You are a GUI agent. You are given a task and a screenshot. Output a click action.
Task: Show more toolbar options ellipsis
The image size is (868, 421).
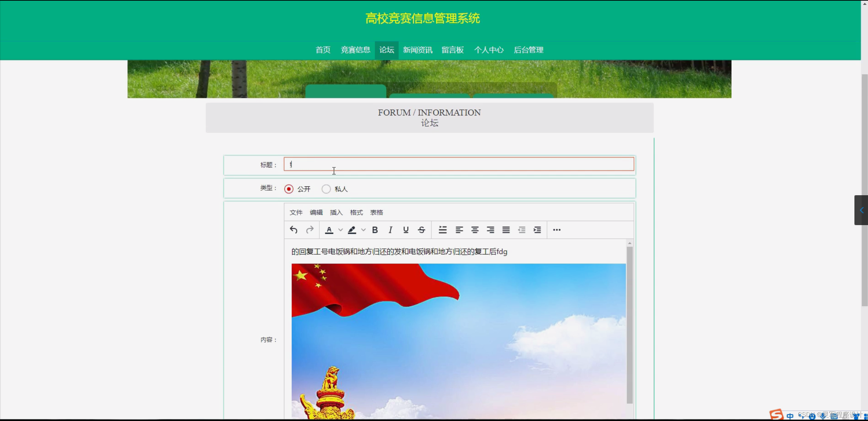[556, 230]
